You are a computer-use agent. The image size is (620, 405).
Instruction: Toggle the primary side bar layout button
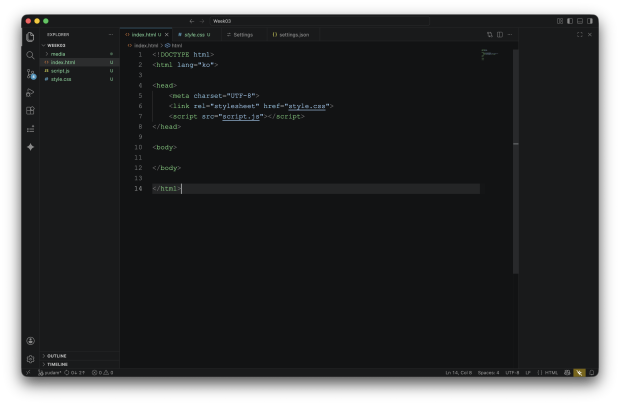[x=570, y=20]
